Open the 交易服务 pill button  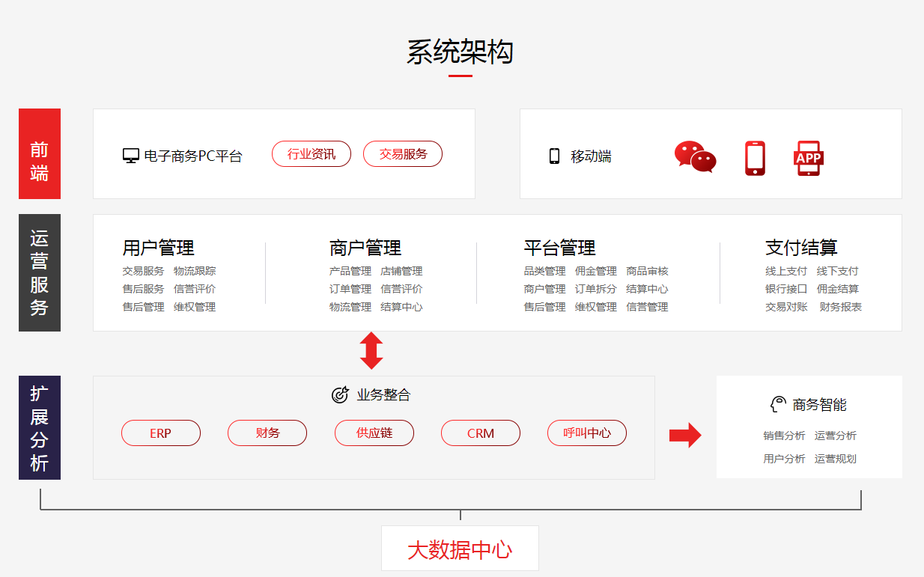403,154
